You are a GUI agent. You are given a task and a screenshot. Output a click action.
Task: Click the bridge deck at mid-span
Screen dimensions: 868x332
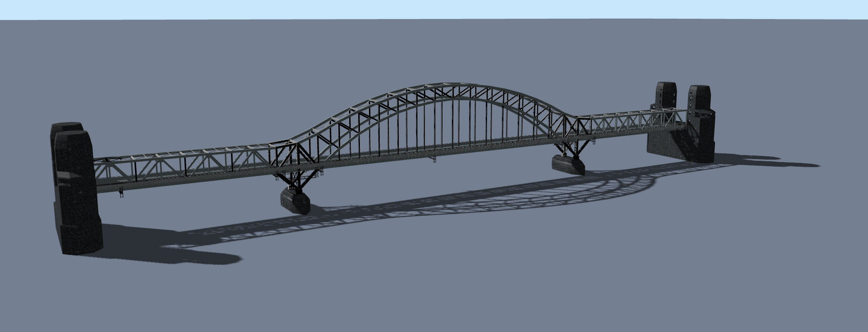pos(435,148)
